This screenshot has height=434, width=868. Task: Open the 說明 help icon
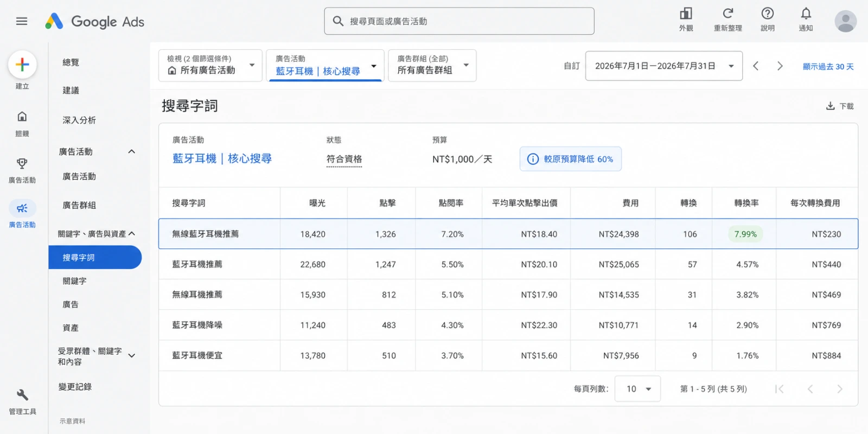tap(767, 14)
